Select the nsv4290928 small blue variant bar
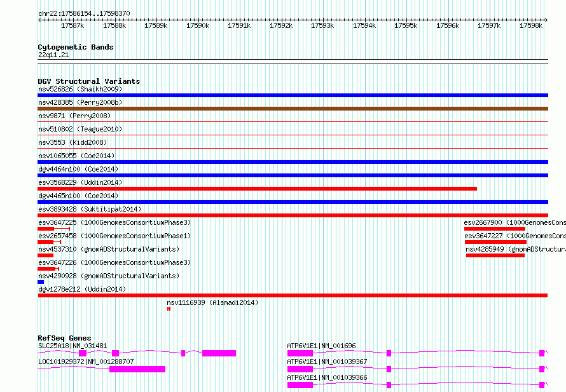This screenshot has height=392, width=566. click(41, 282)
